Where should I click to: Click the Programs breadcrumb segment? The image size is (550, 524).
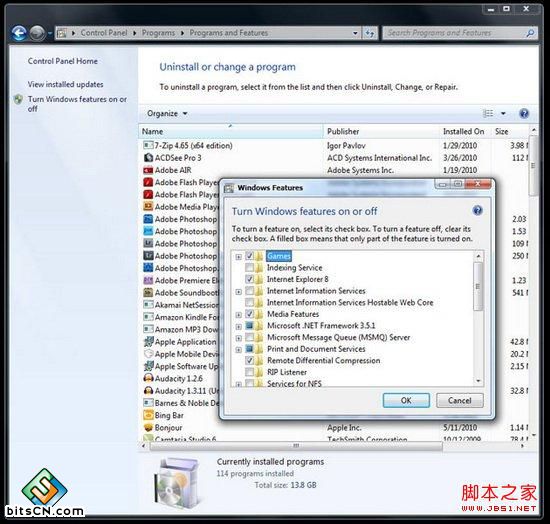click(x=158, y=33)
